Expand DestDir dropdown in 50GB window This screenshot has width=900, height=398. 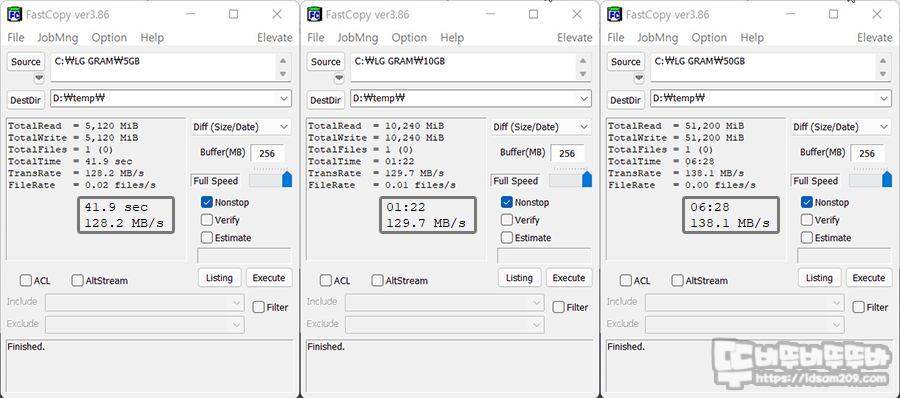[x=884, y=99]
